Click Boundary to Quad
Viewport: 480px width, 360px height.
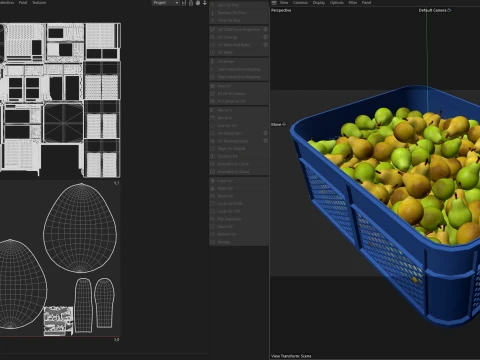point(239,171)
